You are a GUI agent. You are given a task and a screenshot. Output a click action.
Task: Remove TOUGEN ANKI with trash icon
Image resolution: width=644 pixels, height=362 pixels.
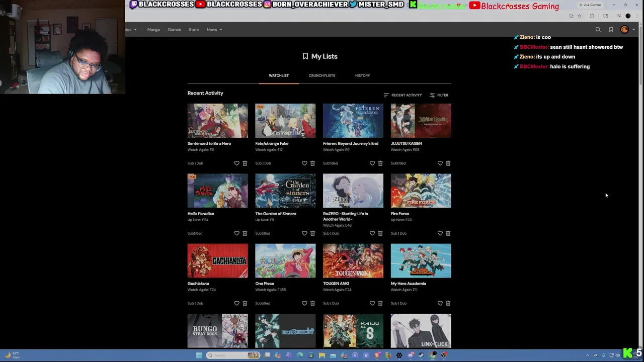click(380, 303)
